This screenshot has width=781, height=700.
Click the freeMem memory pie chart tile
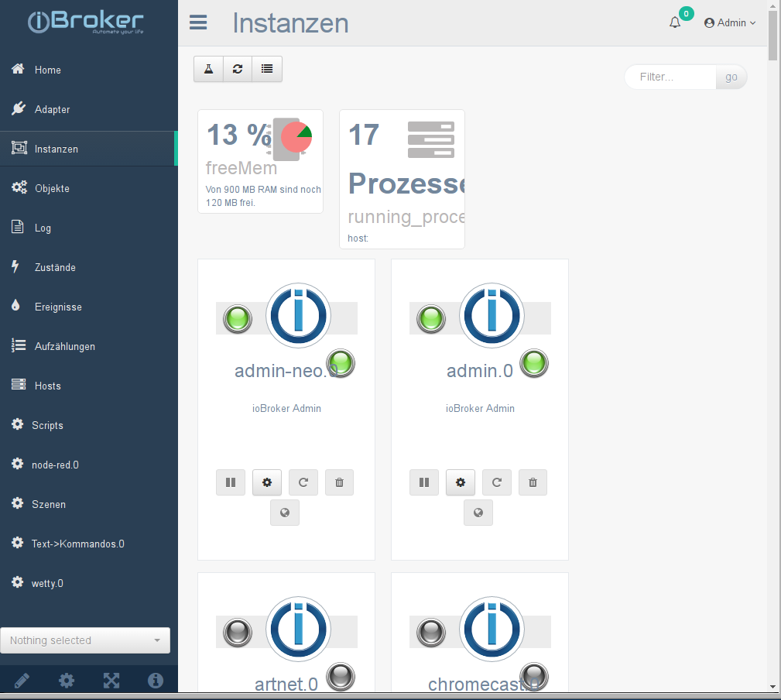click(261, 161)
